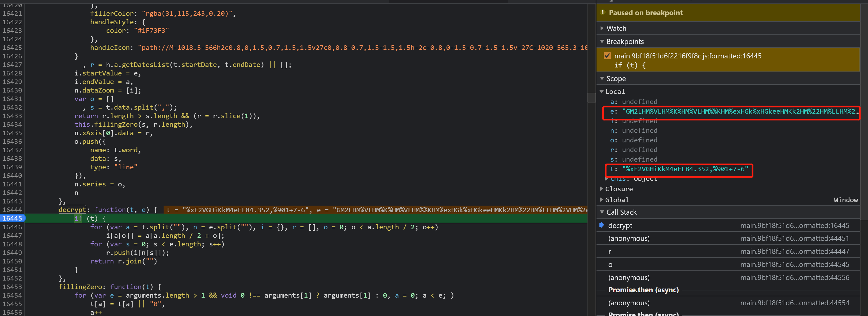Click 't.data.split(",")' on line 16432
Viewport: 868px width, 316px height.
coord(139,107)
